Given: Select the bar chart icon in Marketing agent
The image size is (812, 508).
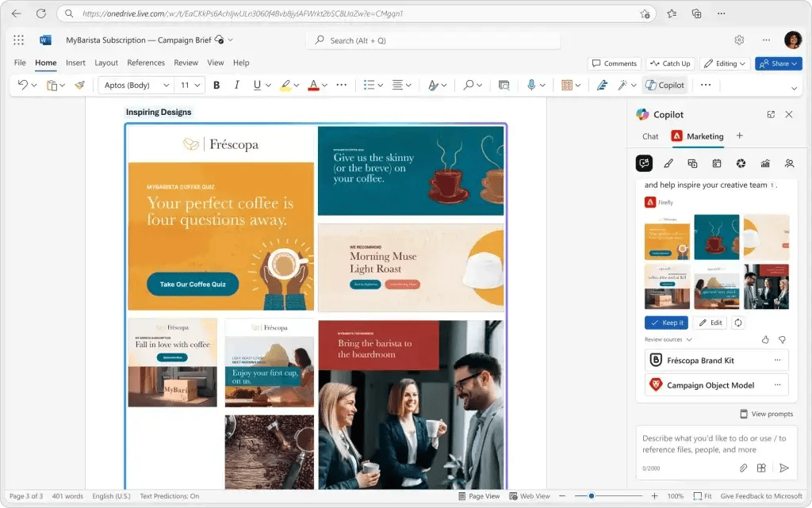Looking at the screenshot, I should click(x=765, y=163).
